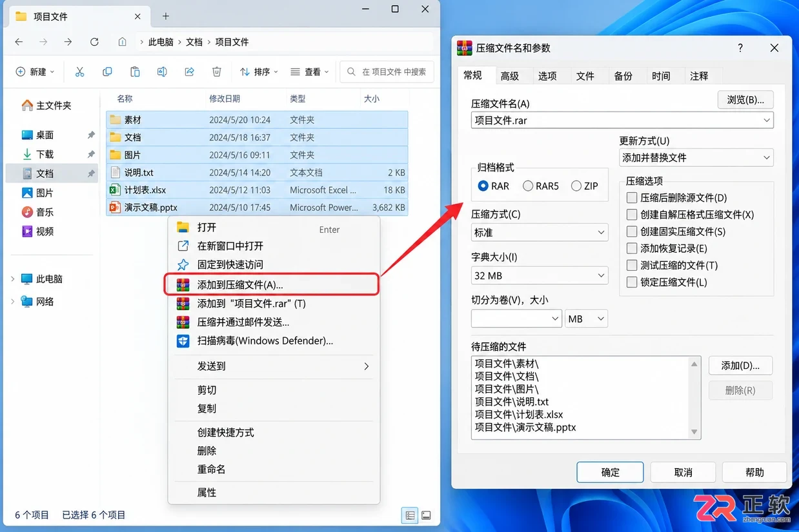This screenshot has width=799, height=532.
Task: Open a new Explorer tab with the plus
Action: tap(166, 16)
